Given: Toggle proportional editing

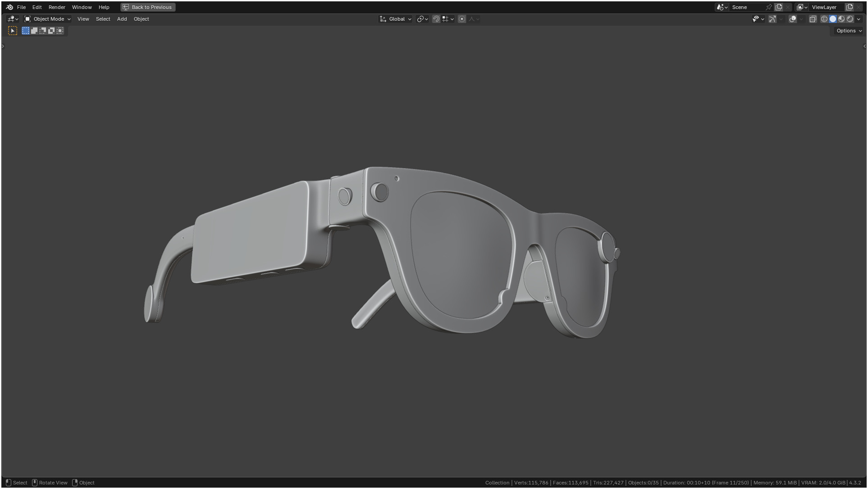Looking at the screenshot, I should point(462,19).
